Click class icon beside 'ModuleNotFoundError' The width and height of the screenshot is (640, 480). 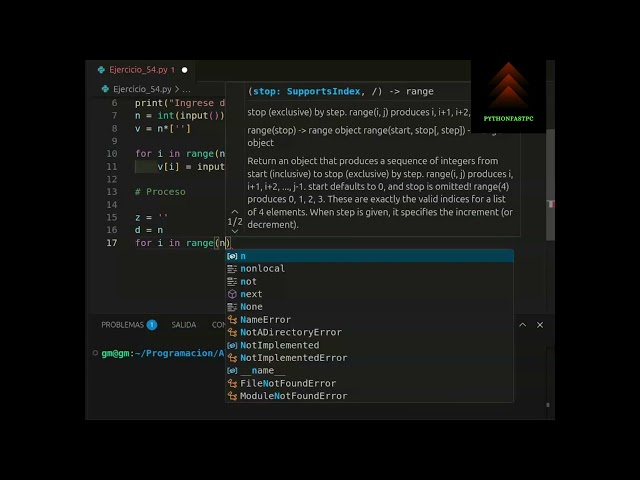pos(232,396)
